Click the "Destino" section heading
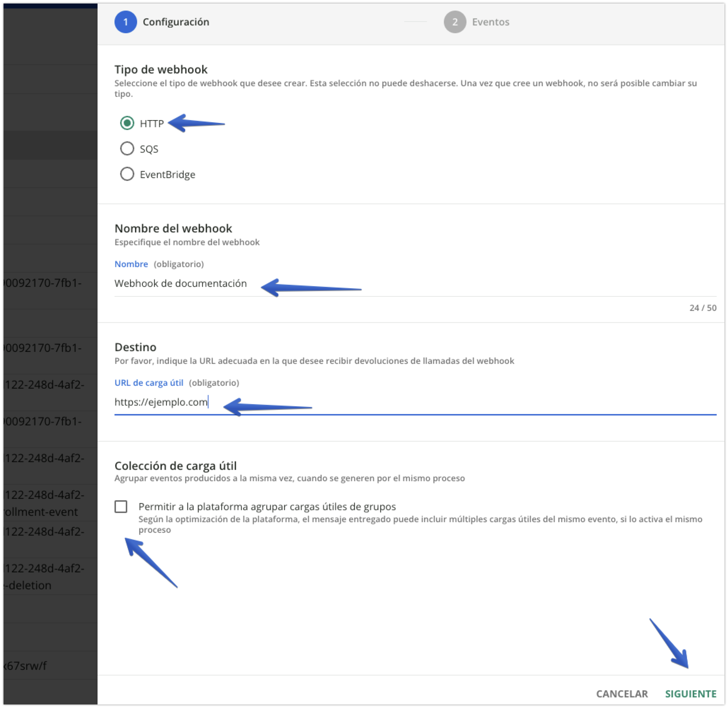The height and width of the screenshot is (708, 728). (135, 347)
